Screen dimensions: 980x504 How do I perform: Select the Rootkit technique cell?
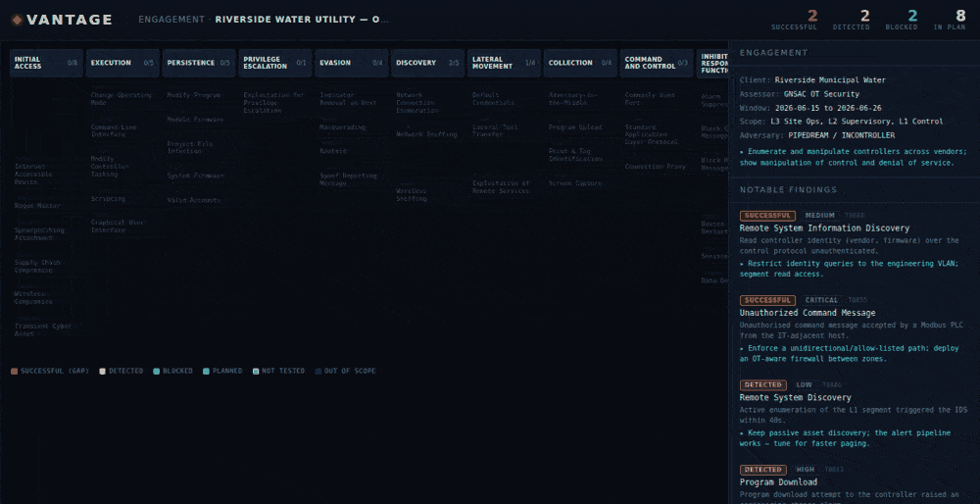pos(351,151)
